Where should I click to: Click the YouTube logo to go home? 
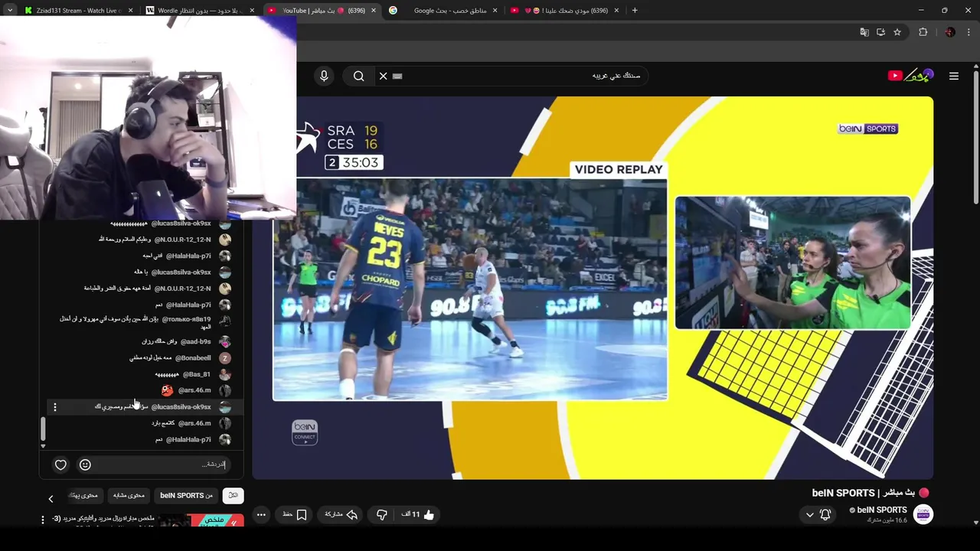click(910, 75)
